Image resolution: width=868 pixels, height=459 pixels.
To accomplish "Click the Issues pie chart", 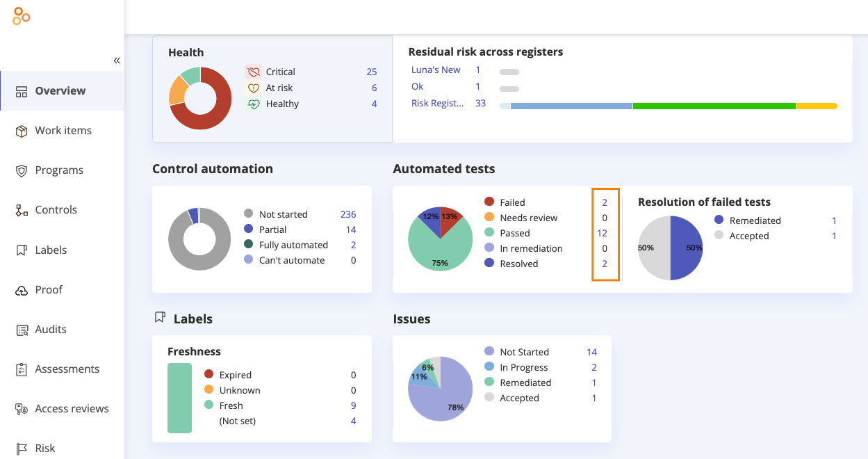I will (x=440, y=389).
